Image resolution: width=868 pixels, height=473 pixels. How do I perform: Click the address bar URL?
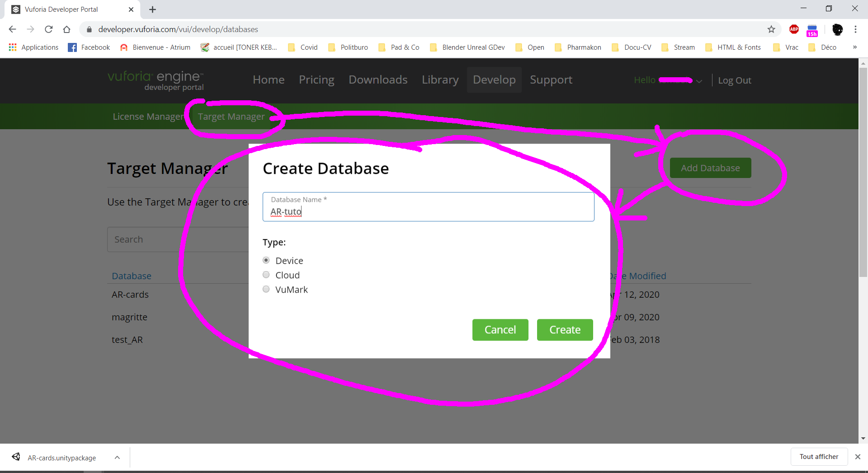pos(178,29)
